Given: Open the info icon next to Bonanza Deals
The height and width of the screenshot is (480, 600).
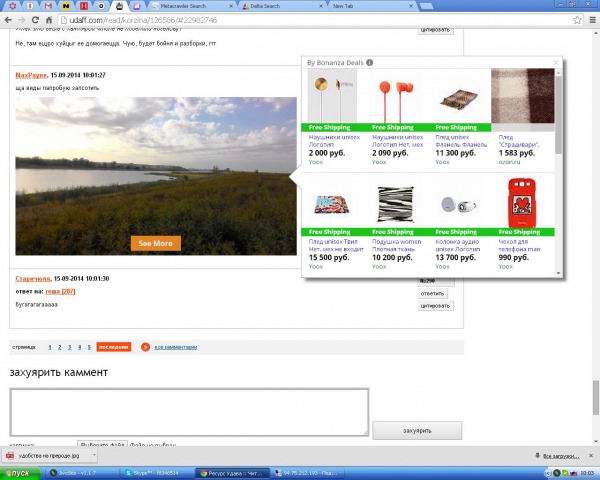Looking at the screenshot, I should pyautogui.click(x=369, y=63).
